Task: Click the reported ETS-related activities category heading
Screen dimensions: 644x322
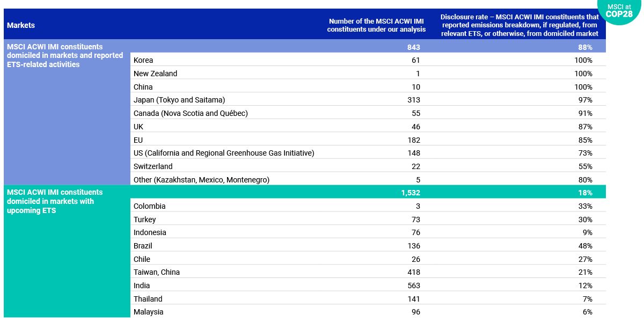Action: tap(64, 56)
